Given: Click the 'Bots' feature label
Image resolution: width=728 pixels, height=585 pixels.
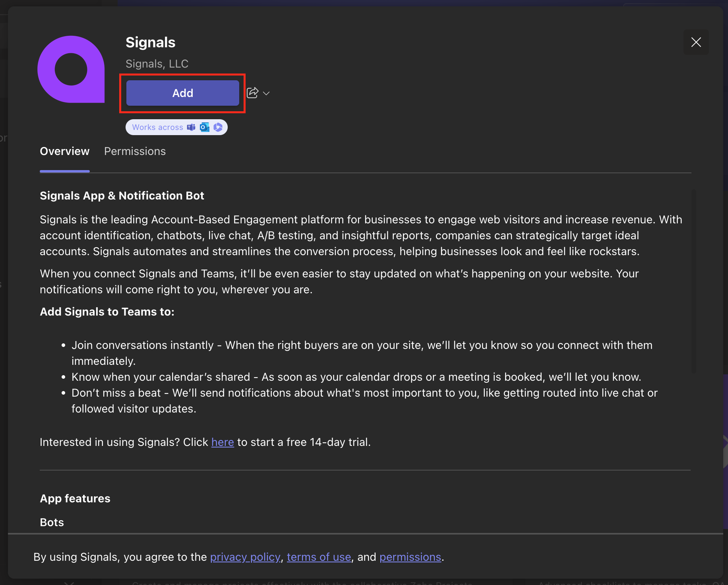Looking at the screenshot, I should 52,522.
